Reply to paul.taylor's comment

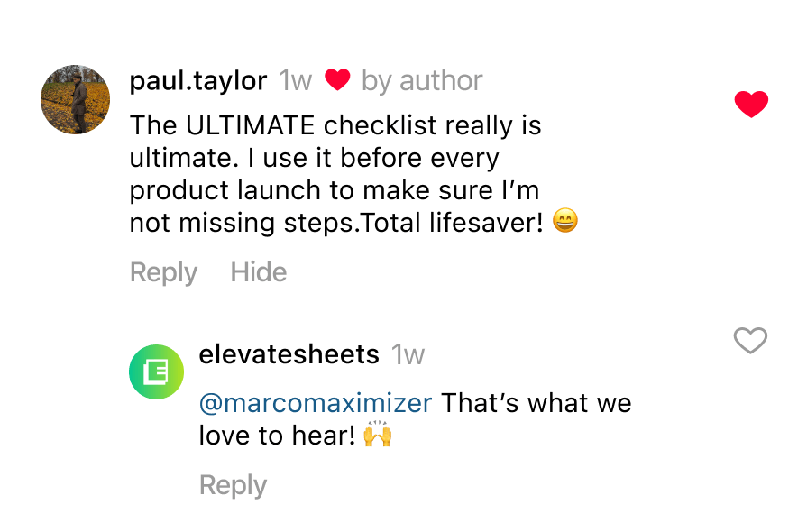163,272
